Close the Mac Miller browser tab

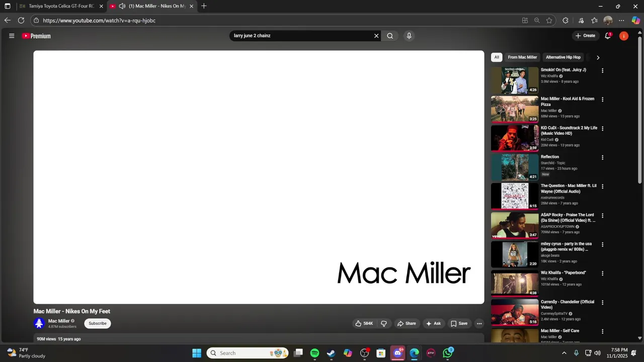coord(191,6)
